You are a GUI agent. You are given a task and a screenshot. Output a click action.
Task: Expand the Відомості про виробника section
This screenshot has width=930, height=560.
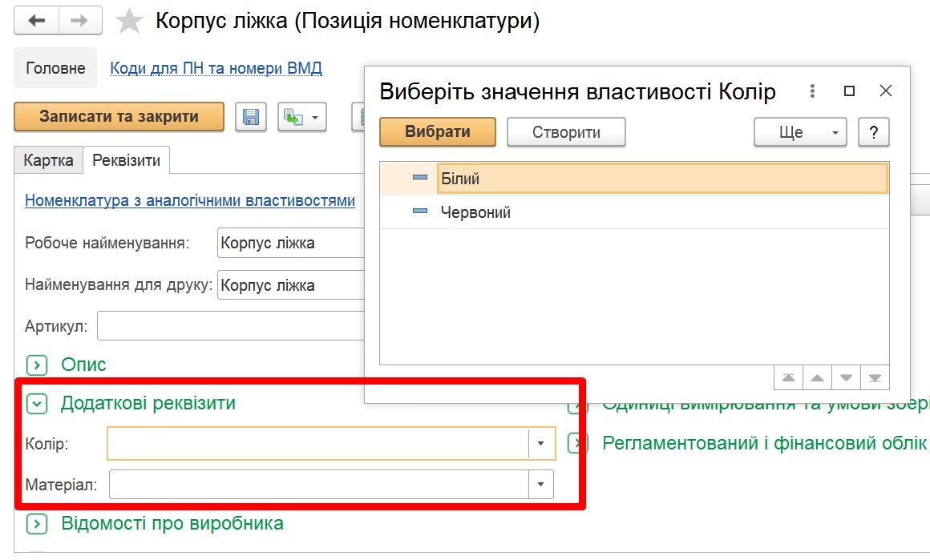(x=37, y=524)
